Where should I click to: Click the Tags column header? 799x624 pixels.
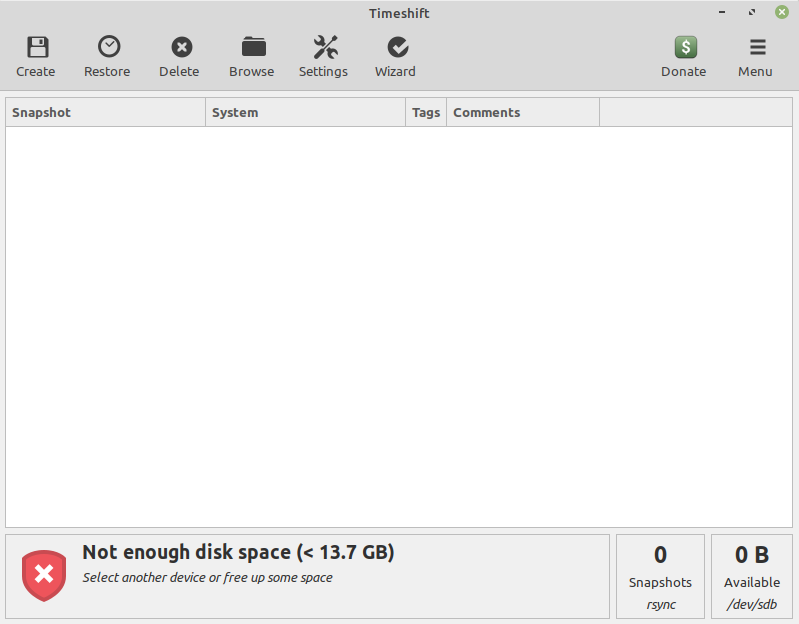(x=426, y=113)
